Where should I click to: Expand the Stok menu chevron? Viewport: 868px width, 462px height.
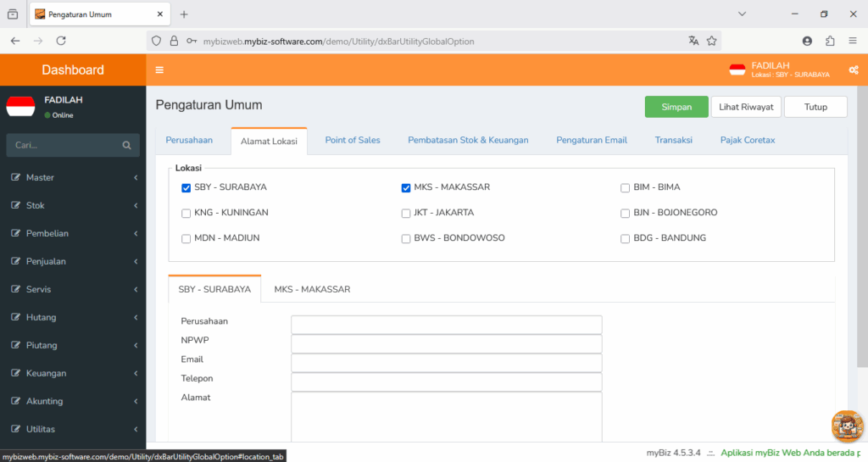tap(136, 206)
